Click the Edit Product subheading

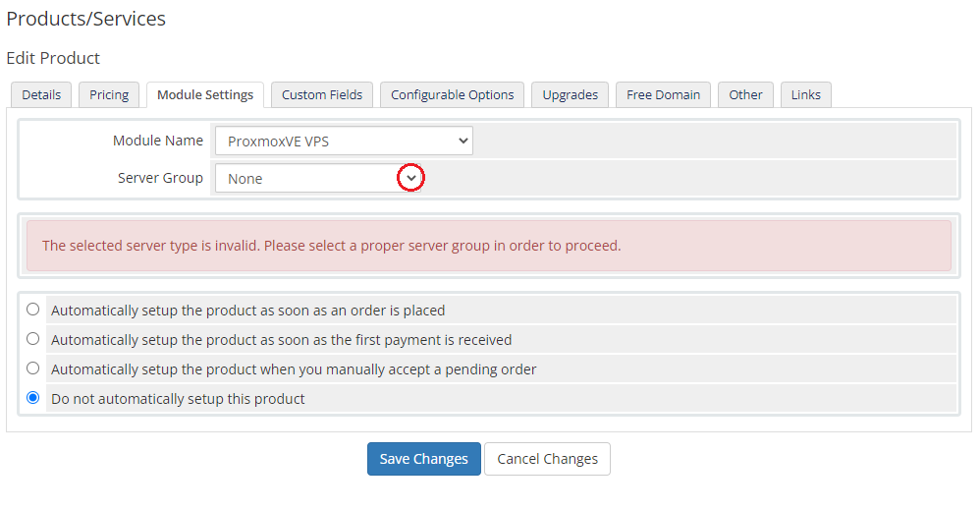pyautogui.click(x=53, y=58)
